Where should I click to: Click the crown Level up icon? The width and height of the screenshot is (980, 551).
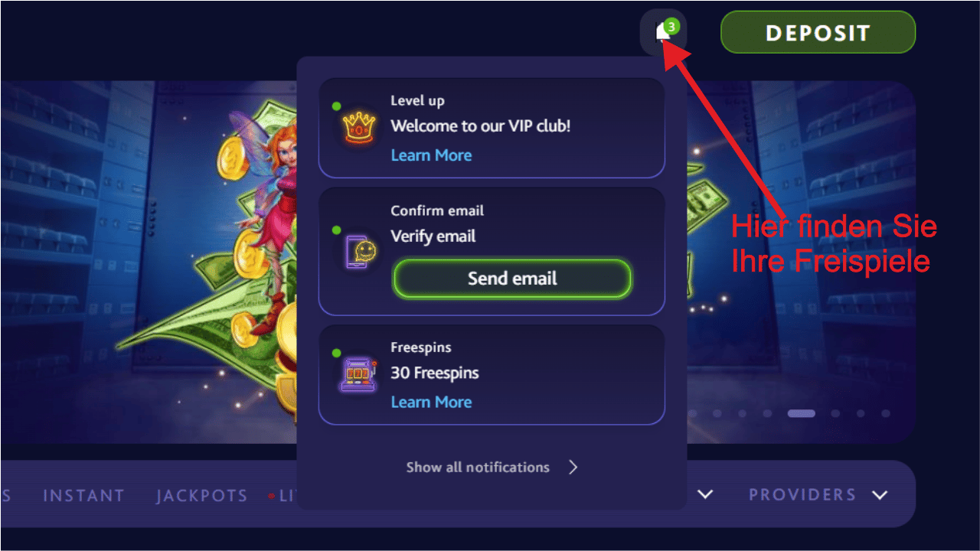point(359,128)
